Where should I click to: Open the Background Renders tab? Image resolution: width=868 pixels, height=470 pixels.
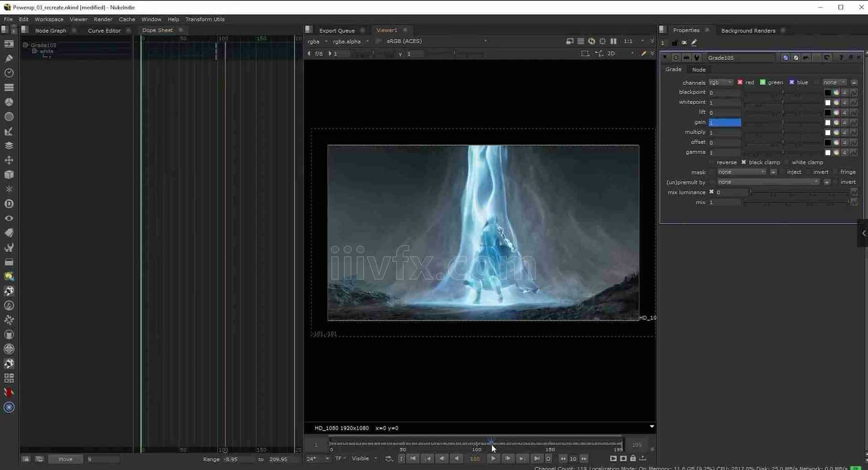pyautogui.click(x=748, y=30)
